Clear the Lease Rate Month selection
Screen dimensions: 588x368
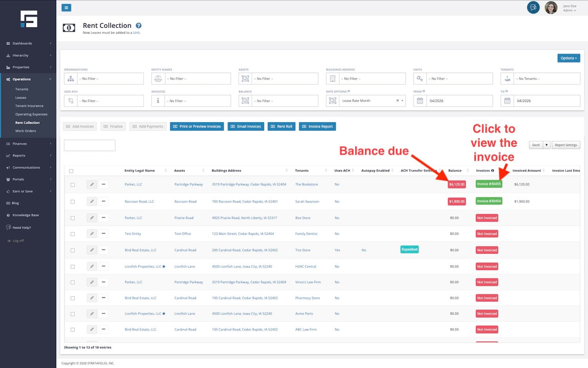click(x=397, y=101)
